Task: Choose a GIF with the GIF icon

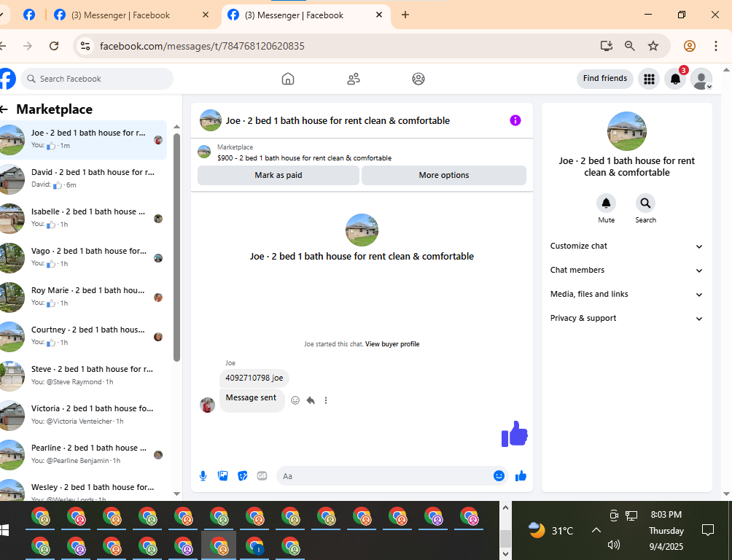Action: coord(262,476)
